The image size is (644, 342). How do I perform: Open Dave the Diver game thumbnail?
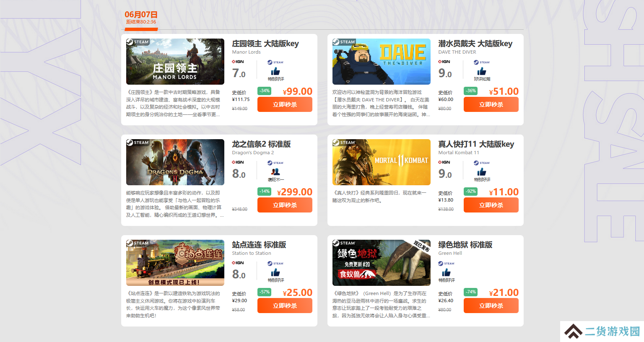point(382,62)
